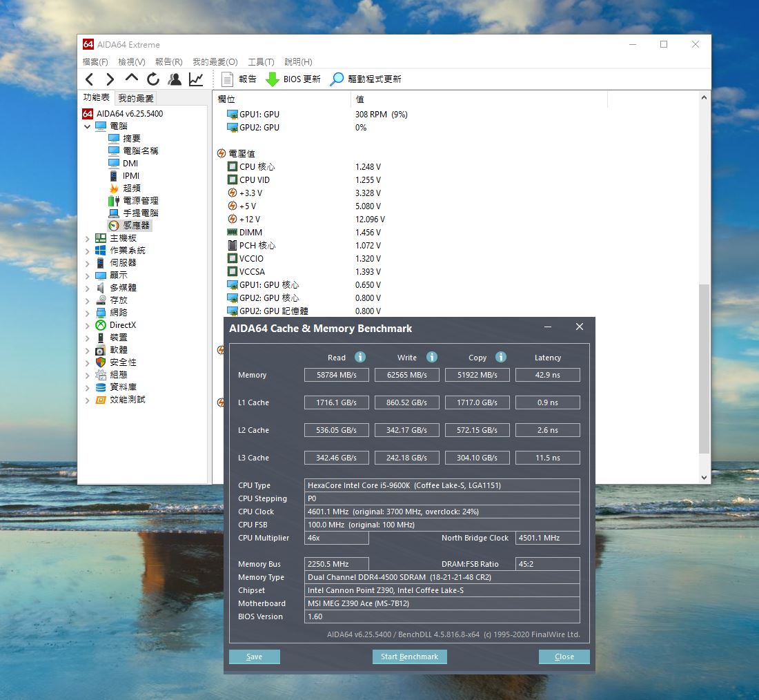Maximize the AIDA64 Extreme window
The width and height of the screenshot is (759, 700).
click(664, 44)
